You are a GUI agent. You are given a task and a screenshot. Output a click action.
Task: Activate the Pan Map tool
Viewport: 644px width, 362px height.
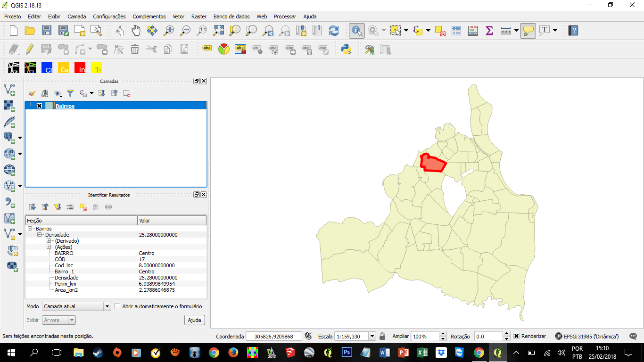coord(135,31)
